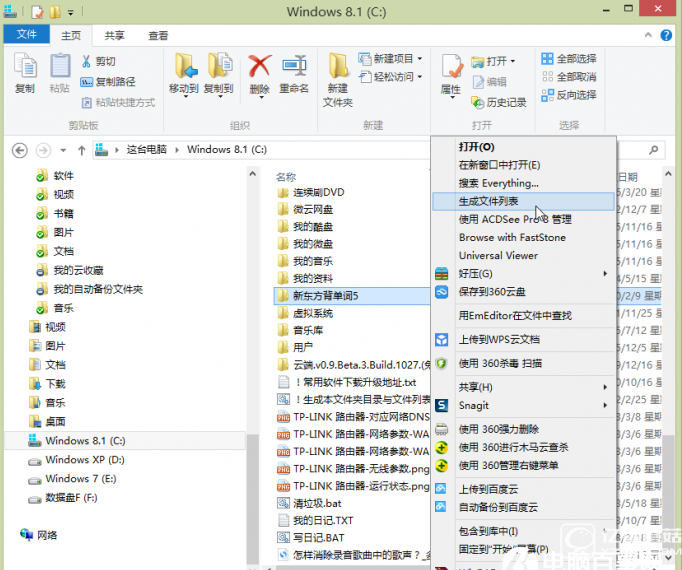Click 反向选择 (Invert selection) button
Screen dimensions: 682x570
(568, 95)
